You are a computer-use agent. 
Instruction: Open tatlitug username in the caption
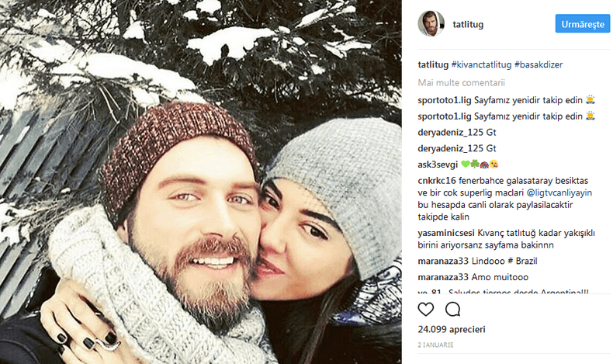[433, 64]
